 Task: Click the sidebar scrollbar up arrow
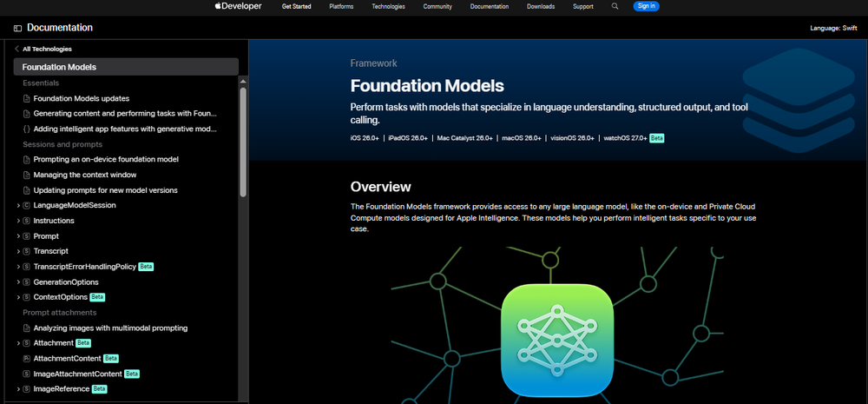(243, 81)
